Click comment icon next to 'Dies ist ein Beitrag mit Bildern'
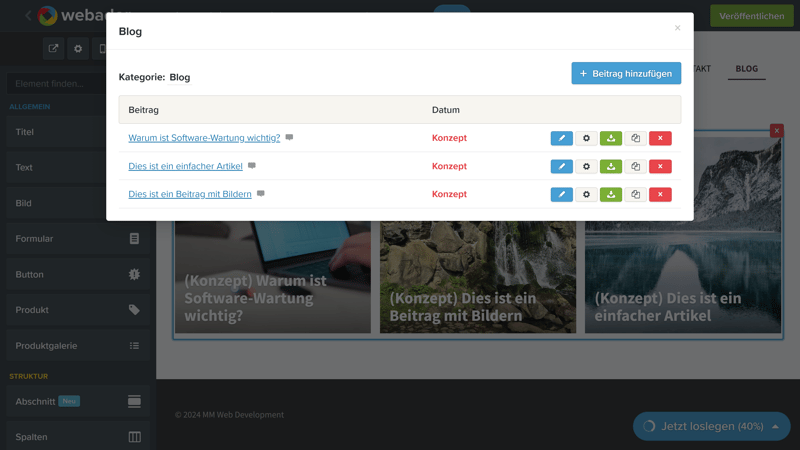This screenshot has width=800, height=450. pyautogui.click(x=261, y=194)
